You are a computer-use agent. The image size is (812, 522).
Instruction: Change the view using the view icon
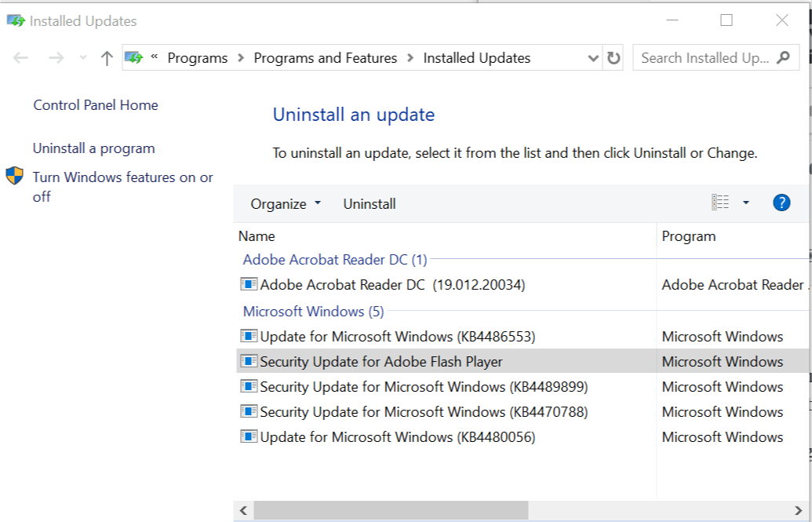tap(720, 203)
